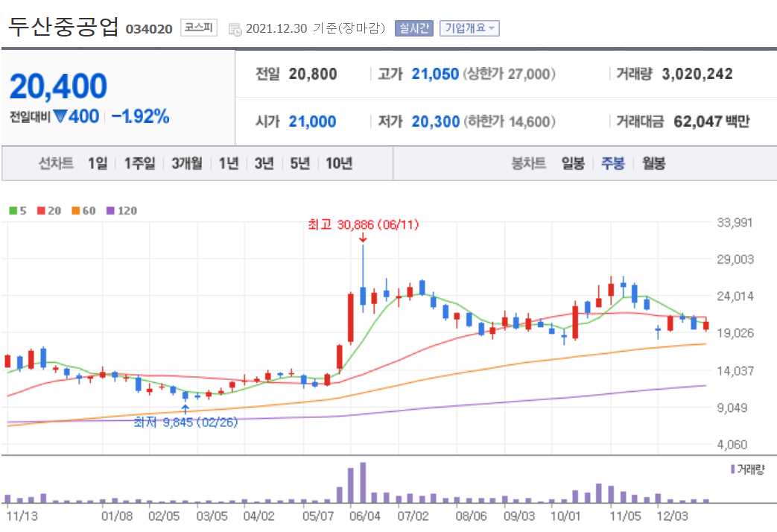Click the purple 120 moving average swatch

point(110,211)
